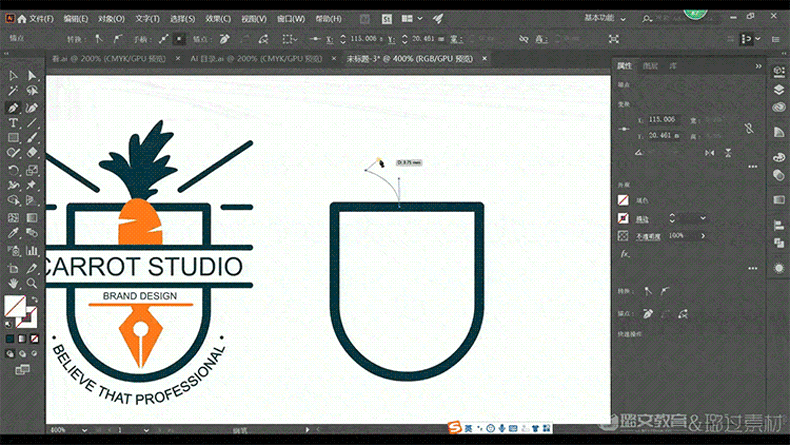This screenshot has height=445, width=790.
Task: Select the Symbol Sprayer tool
Action: point(13,250)
